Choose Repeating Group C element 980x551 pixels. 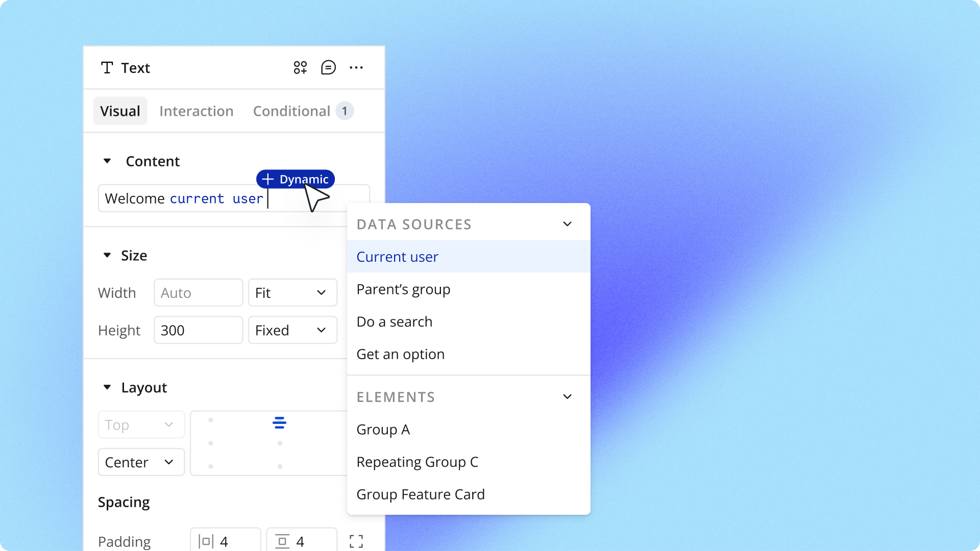pyautogui.click(x=417, y=462)
